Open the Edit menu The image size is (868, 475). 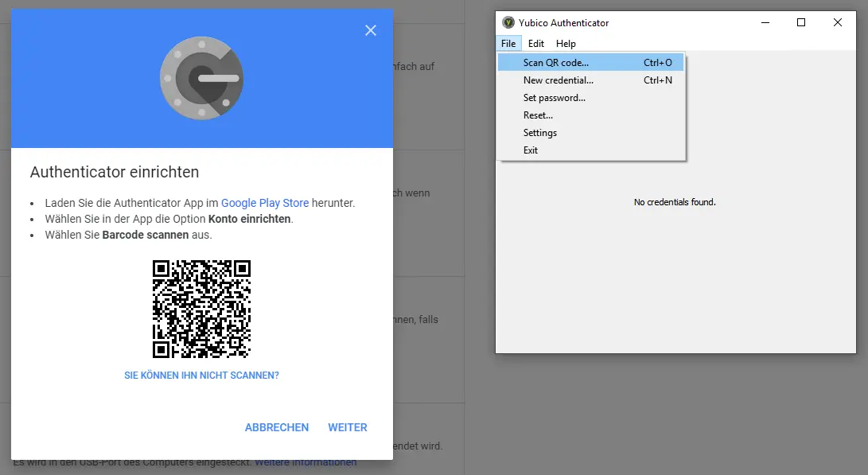[536, 43]
